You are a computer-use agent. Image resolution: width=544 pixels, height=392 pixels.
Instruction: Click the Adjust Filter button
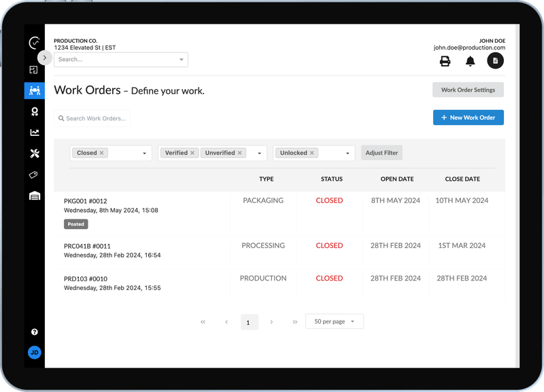(381, 153)
